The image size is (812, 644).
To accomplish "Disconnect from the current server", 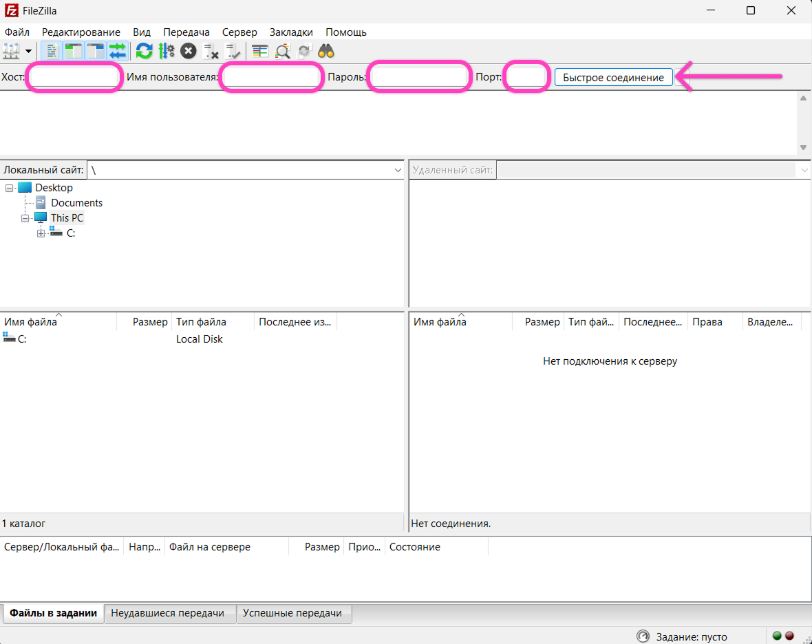I will pos(211,51).
